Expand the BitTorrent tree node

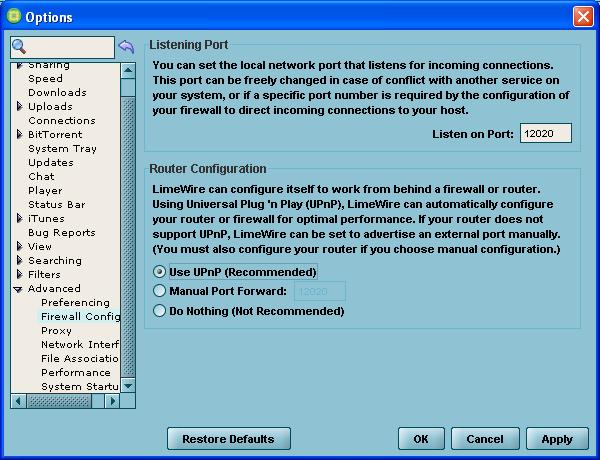(19, 134)
